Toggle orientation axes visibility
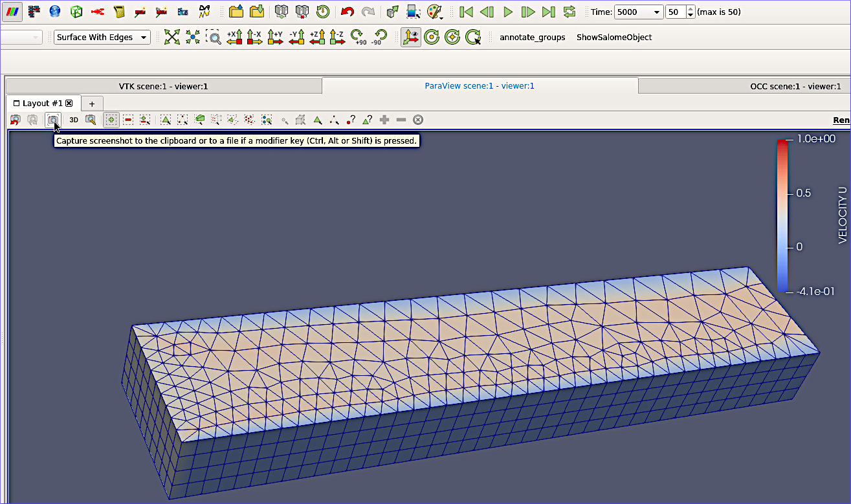The width and height of the screenshot is (851, 504). point(410,38)
